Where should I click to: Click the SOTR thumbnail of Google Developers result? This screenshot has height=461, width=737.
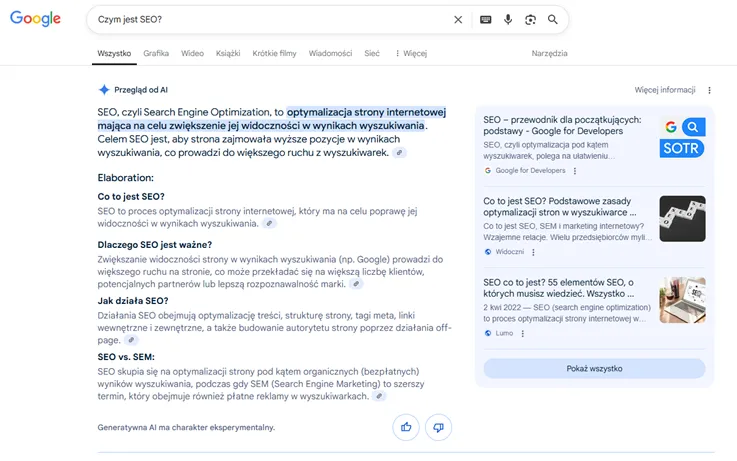click(682, 138)
